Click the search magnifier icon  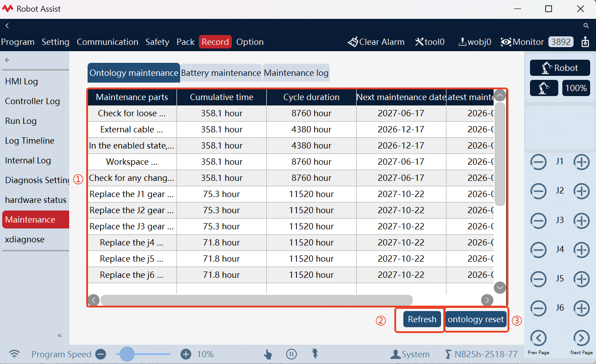coord(586,26)
